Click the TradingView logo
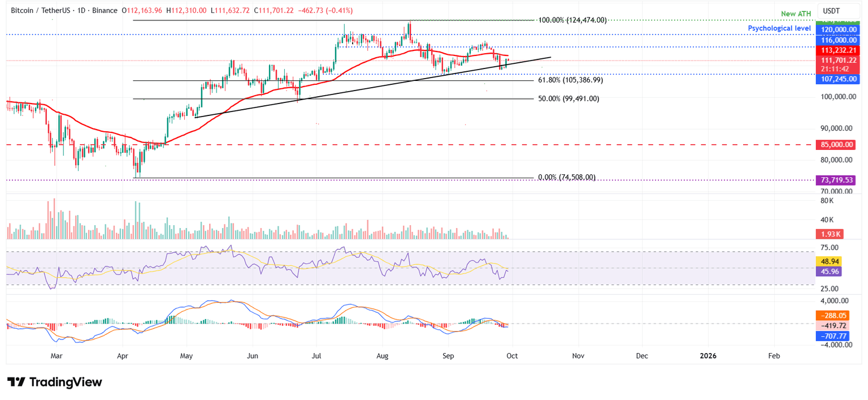Image resolution: width=868 pixels, height=400 pixels. pyautogui.click(x=55, y=382)
